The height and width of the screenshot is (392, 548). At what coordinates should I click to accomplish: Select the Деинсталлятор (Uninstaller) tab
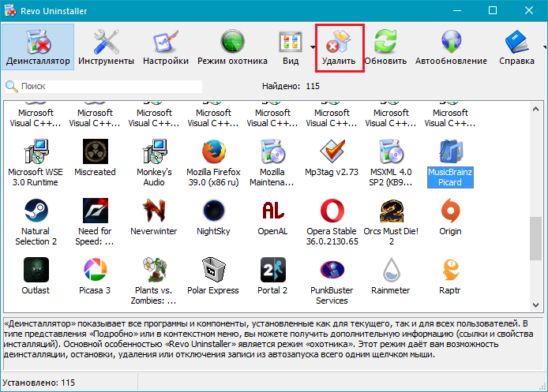[x=38, y=47]
